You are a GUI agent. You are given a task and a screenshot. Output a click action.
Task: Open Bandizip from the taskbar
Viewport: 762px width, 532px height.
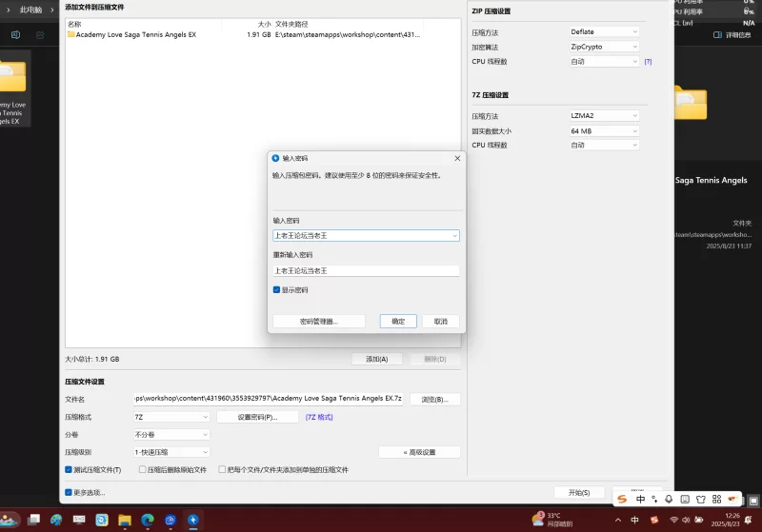tap(193, 520)
